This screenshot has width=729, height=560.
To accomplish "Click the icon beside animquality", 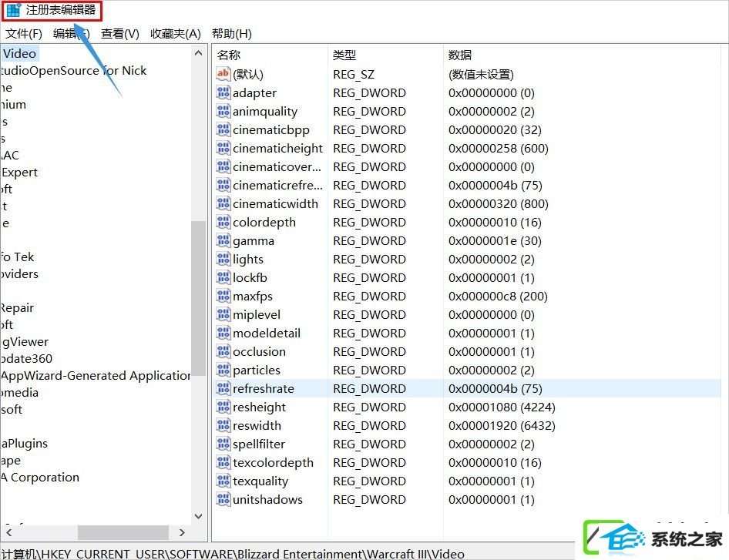I will coord(223,111).
